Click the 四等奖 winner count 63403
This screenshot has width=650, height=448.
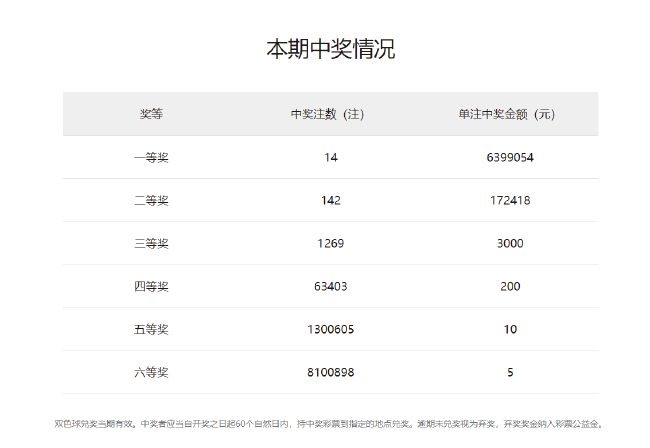tap(331, 287)
